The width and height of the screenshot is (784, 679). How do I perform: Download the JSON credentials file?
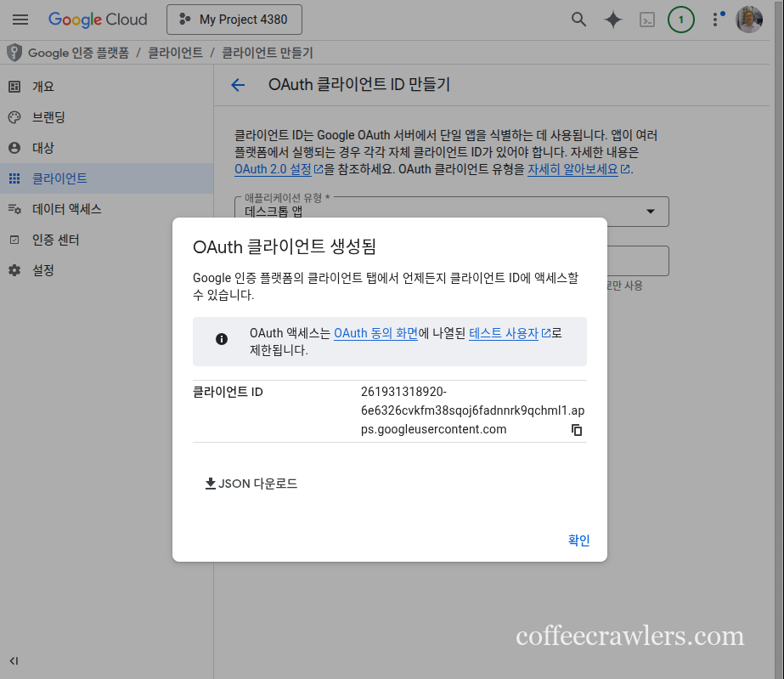point(251,484)
